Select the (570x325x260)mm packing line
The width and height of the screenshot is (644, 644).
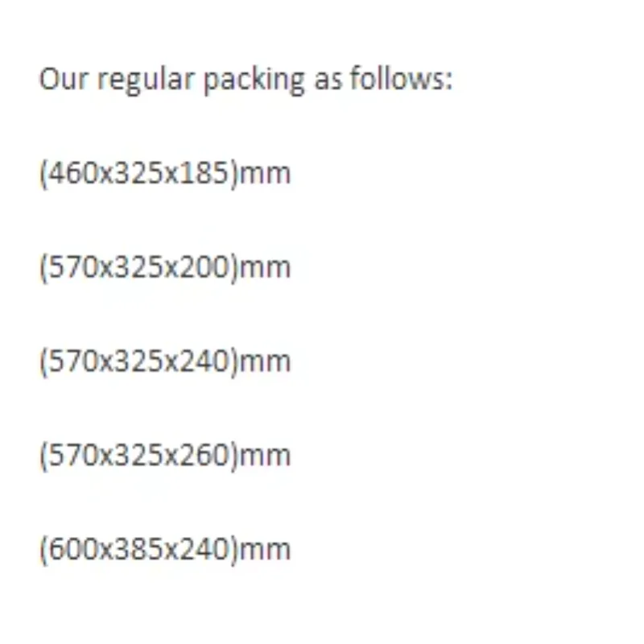[x=165, y=456]
